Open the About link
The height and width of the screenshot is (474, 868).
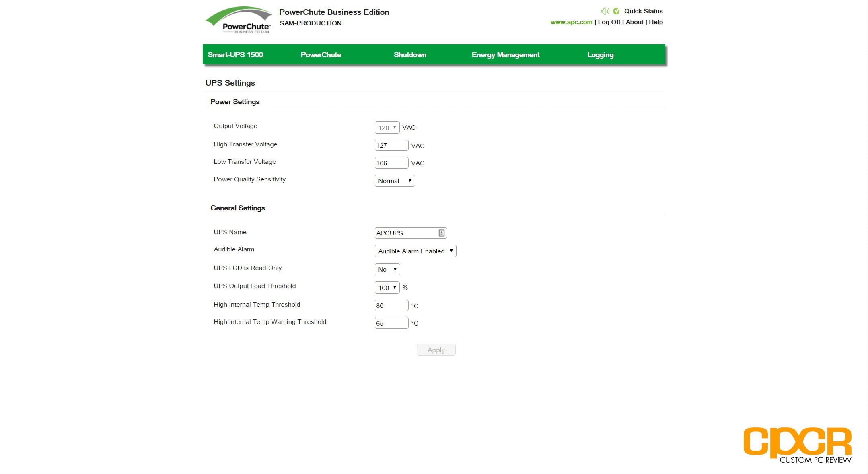[634, 22]
